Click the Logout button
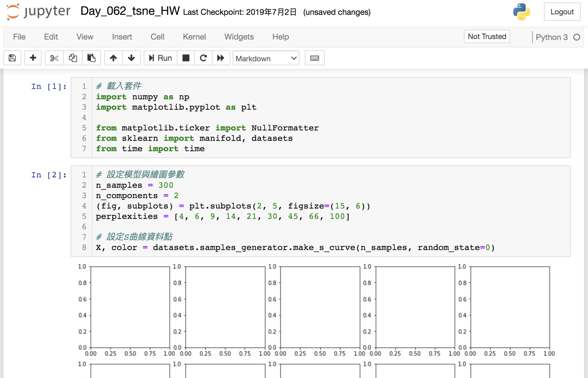This screenshot has width=588, height=378. coord(562,12)
